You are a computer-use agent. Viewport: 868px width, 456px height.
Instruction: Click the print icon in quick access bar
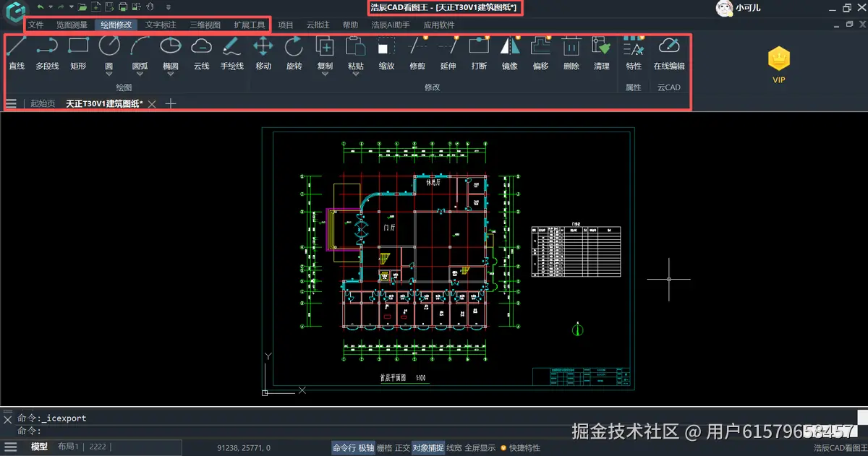(x=123, y=7)
